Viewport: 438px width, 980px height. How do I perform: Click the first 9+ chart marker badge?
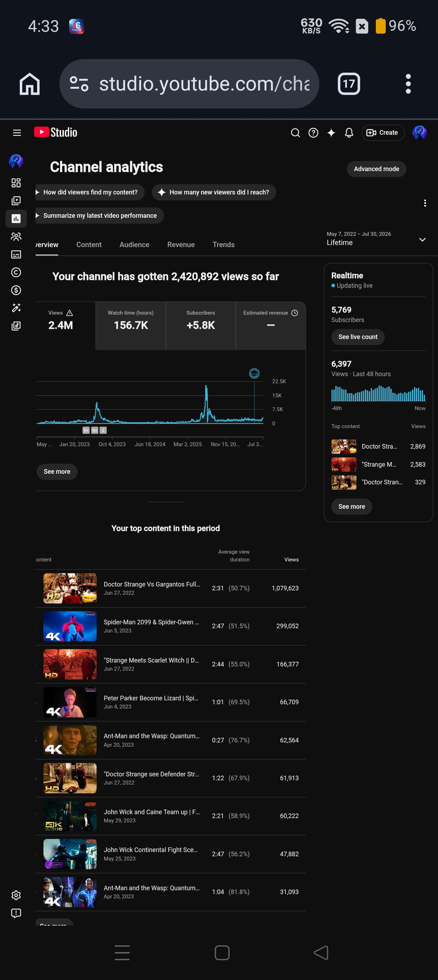click(86, 430)
